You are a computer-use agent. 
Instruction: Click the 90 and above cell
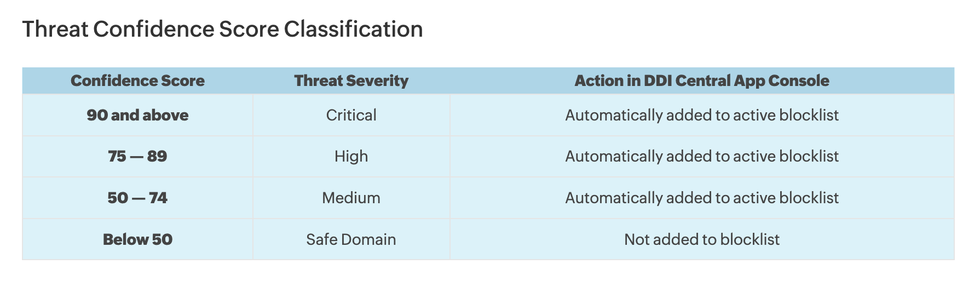coord(137,115)
